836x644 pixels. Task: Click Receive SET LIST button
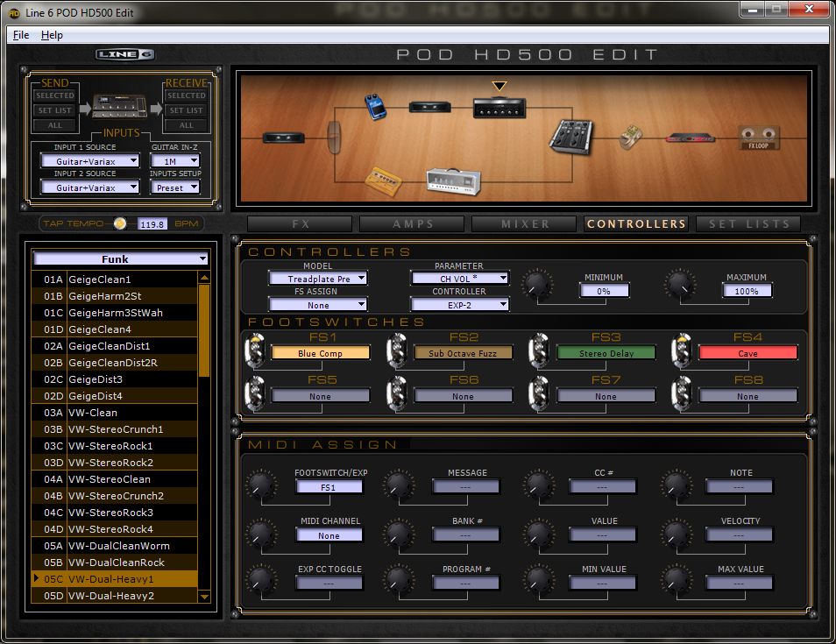[187, 110]
